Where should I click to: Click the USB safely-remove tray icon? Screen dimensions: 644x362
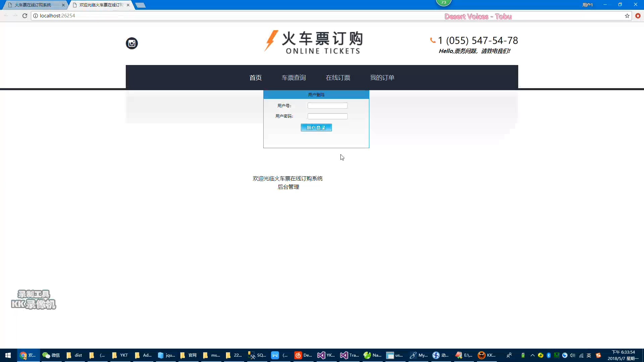pos(523,355)
